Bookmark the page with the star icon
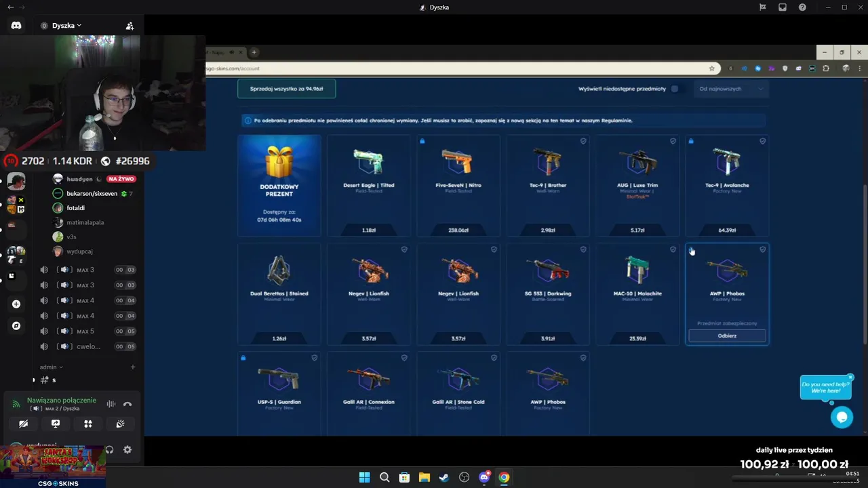Image resolution: width=868 pixels, height=488 pixels. point(711,68)
